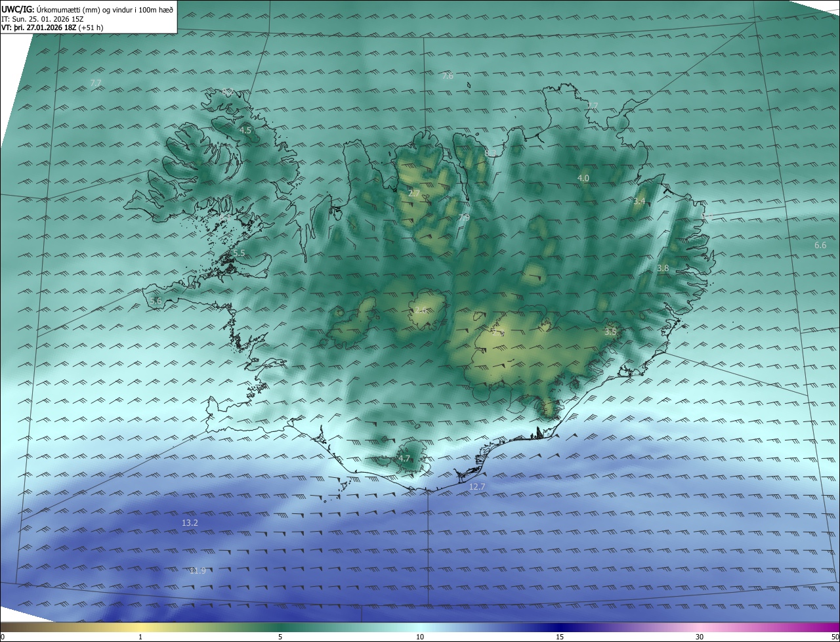Click the colorbar tick label 5

point(280,637)
